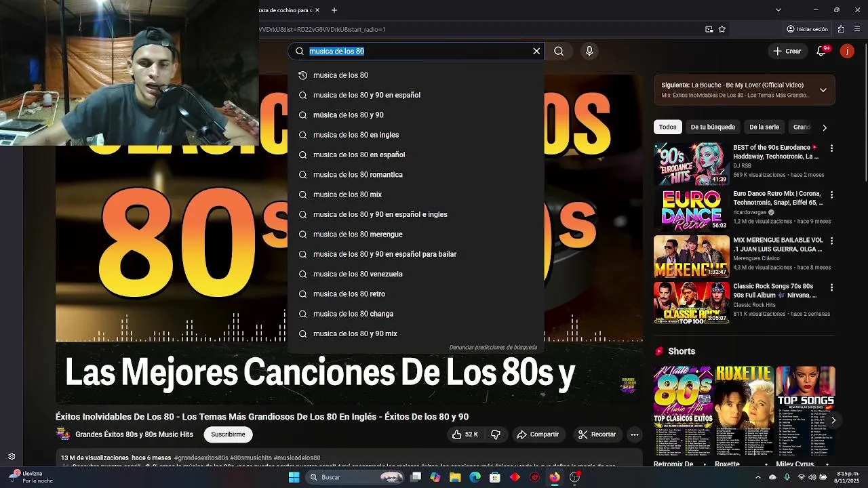Open 90's Eurodance Hits video thumbnail
The image size is (868, 488).
coord(692,163)
